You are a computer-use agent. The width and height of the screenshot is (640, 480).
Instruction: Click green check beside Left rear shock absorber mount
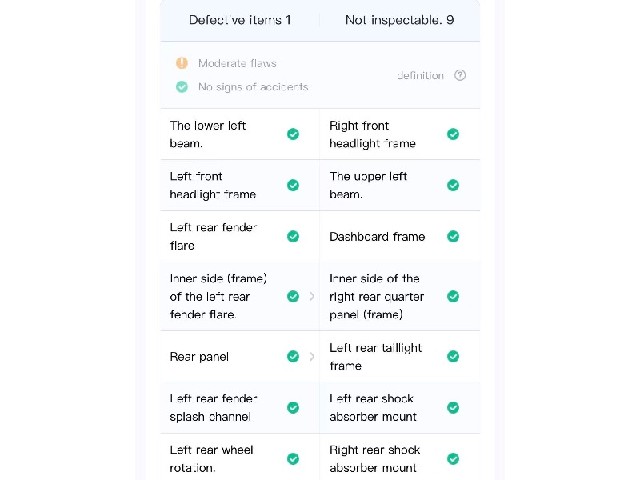tap(453, 408)
